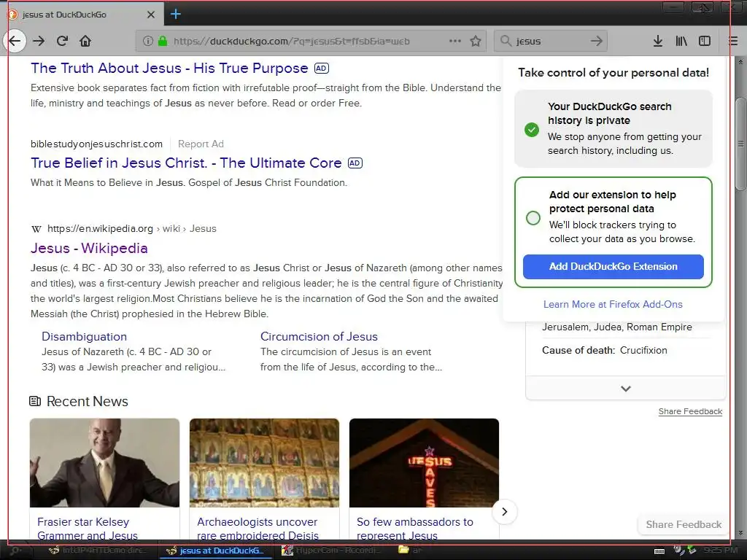The image size is (747, 560).
Task: Open the 'Disambiguation' sublink
Action: tap(85, 337)
